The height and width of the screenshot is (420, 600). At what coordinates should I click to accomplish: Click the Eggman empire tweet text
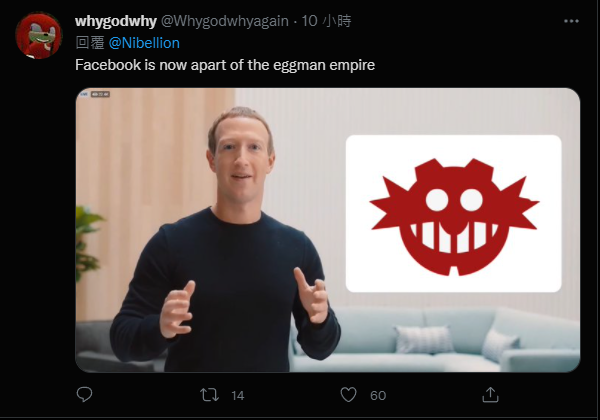213,64
